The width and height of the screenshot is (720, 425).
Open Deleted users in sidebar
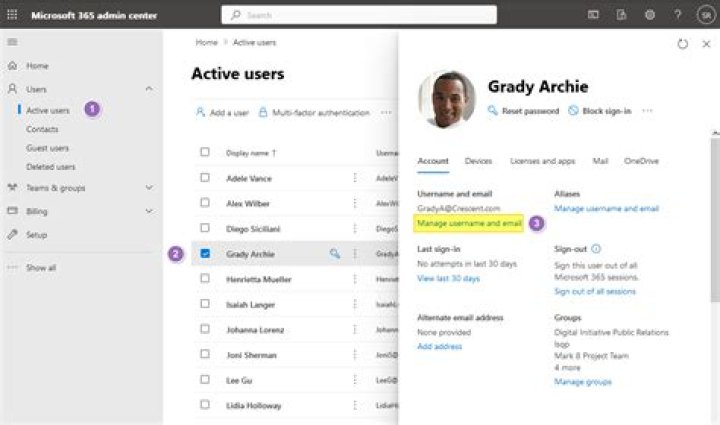click(x=51, y=167)
